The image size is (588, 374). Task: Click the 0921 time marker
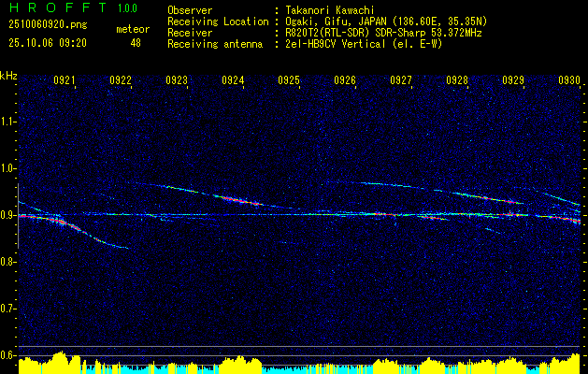point(65,81)
